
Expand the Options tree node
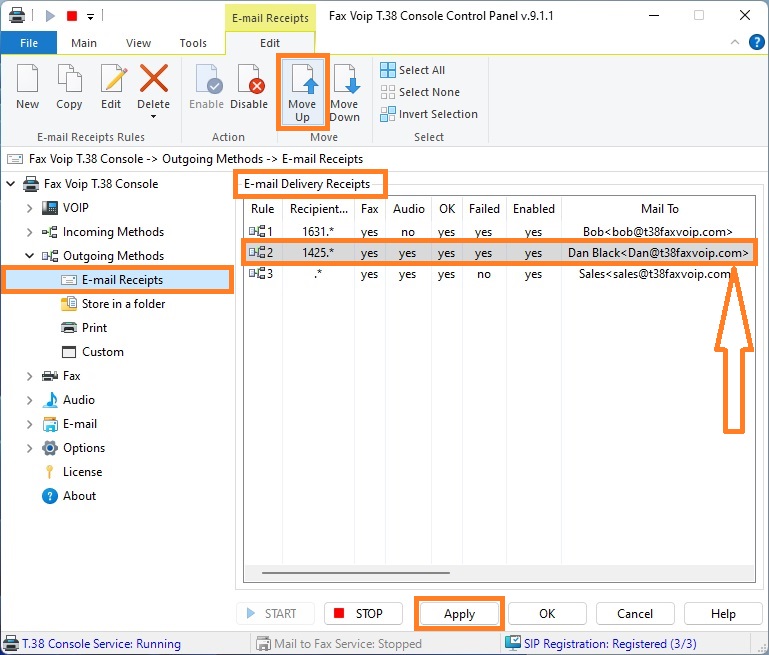[29, 448]
